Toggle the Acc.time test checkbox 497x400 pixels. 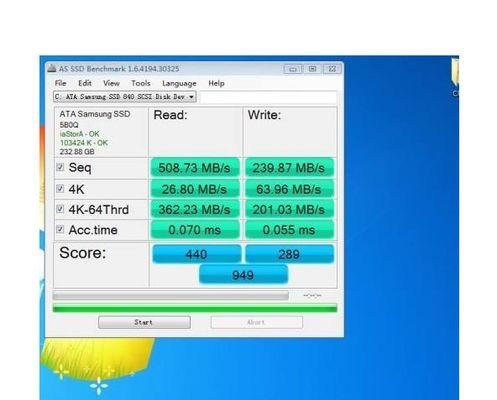tap(60, 229)
